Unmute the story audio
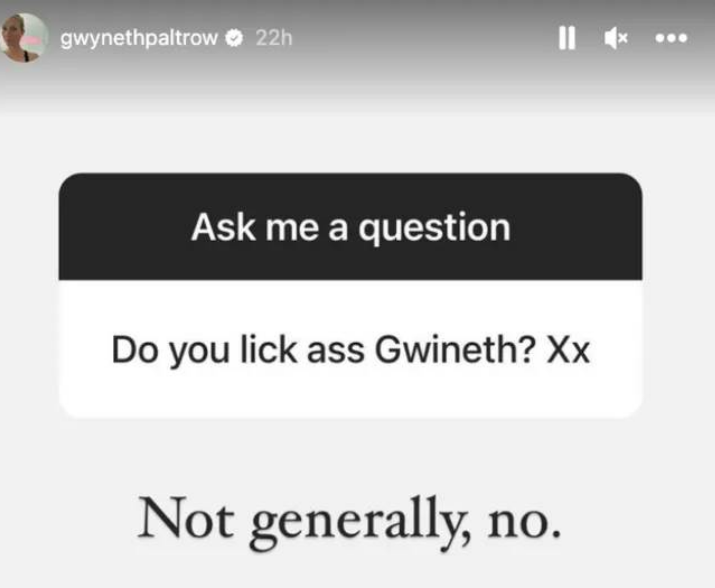 click(616, 38)
